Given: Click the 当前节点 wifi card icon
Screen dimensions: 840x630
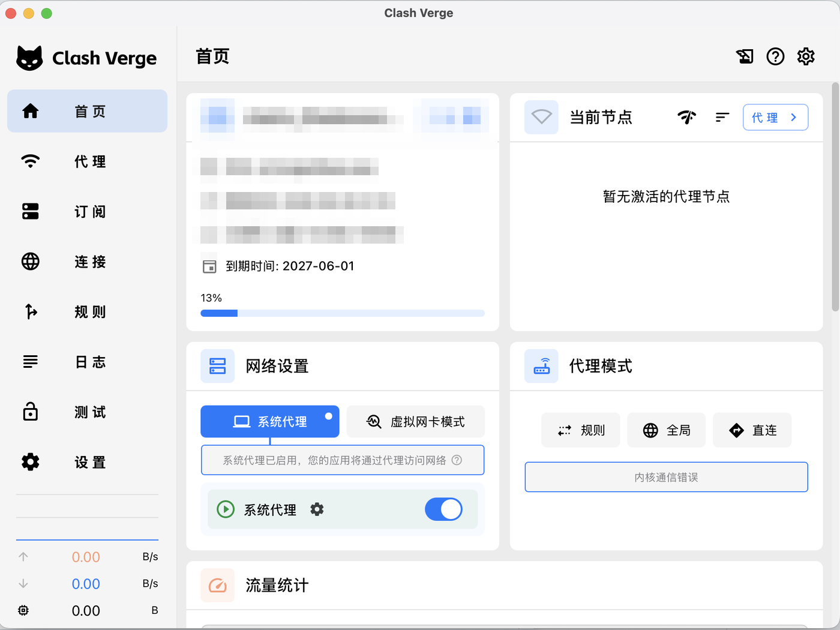Looking at the screenshot, I should [x=541, y=117].
